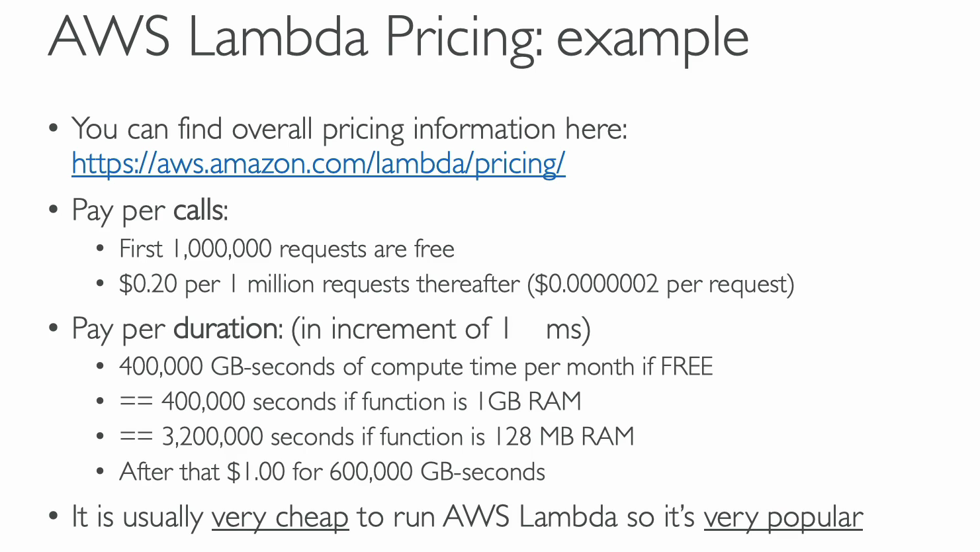
Task: Click the word 'FREE' in the compute time line
Action: (687, 366)
